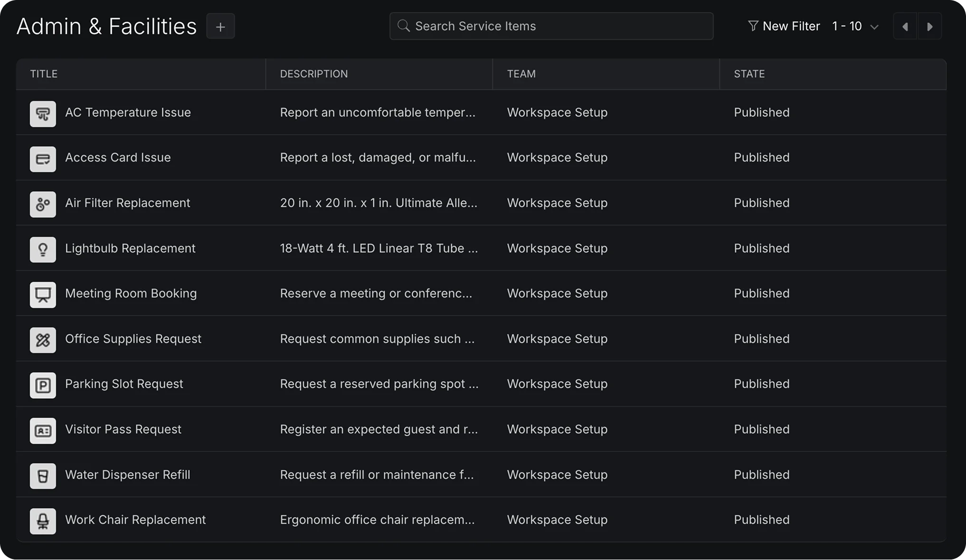Add a new service item with plus button
The width and height of the screenshot is (966, 560).
point(220,27)
